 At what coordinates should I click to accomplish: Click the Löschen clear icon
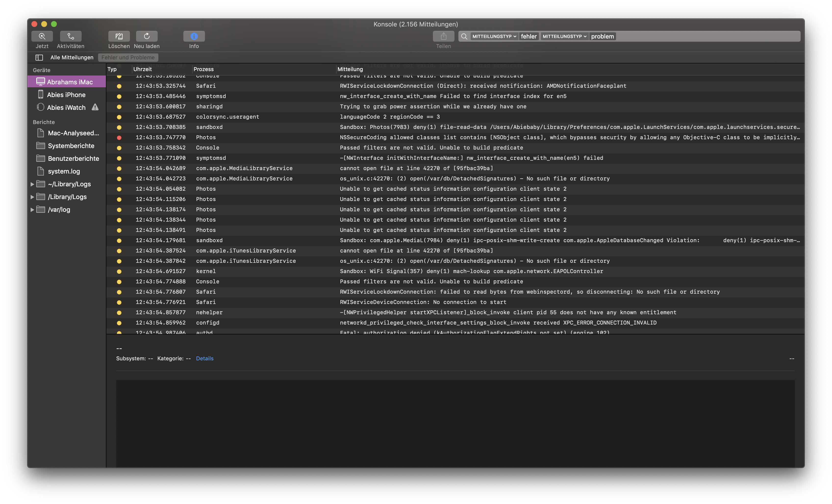[119, 36]
